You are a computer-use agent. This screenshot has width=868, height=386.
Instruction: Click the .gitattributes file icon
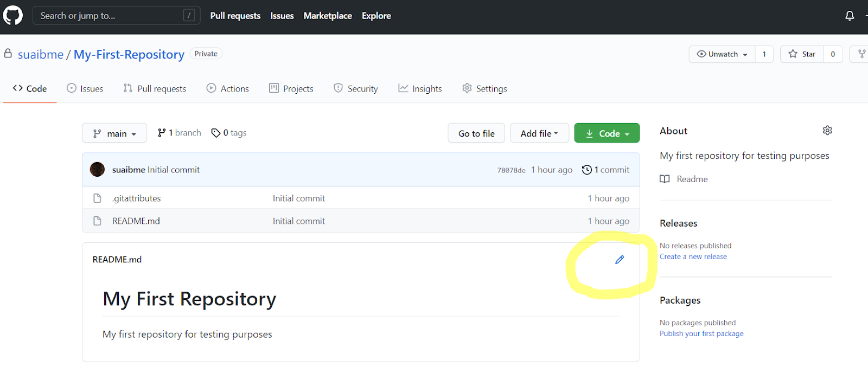(98, 198)
